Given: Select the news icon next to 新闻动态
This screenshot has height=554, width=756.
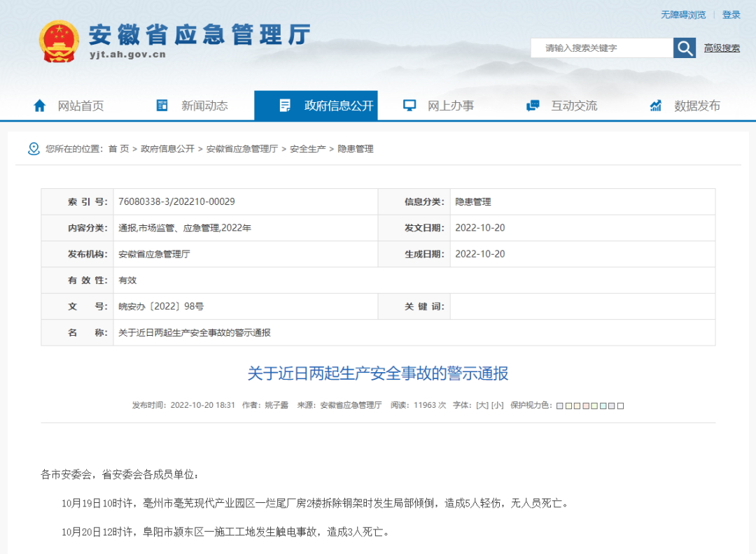Looking at the screenshot, I should [161, 105].
